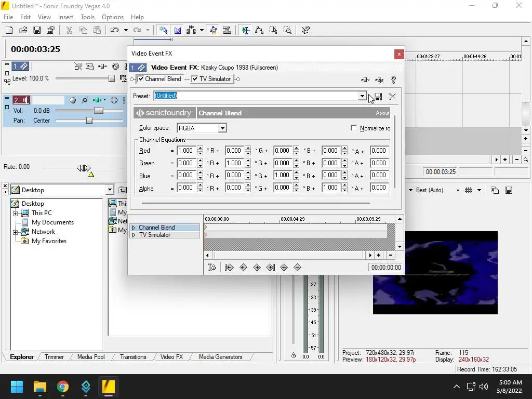
Task: Delete the preset with the X icon
Action: 392,97
